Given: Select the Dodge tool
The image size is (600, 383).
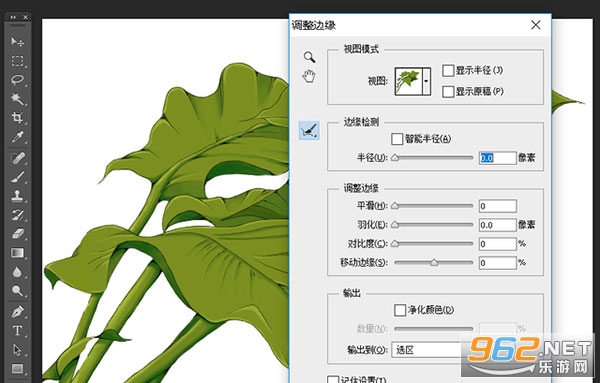Looking at the screenshot, I should click(x=17, y=290).
